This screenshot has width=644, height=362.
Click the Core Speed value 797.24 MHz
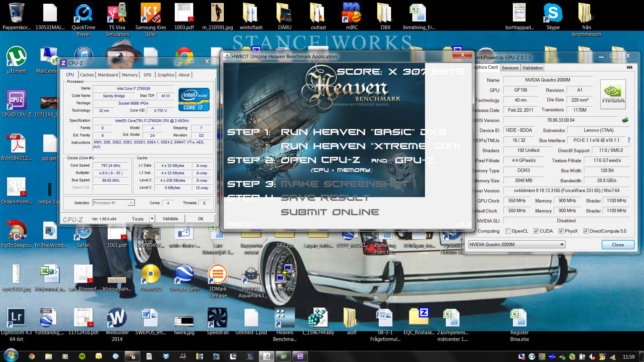[111, 166]
